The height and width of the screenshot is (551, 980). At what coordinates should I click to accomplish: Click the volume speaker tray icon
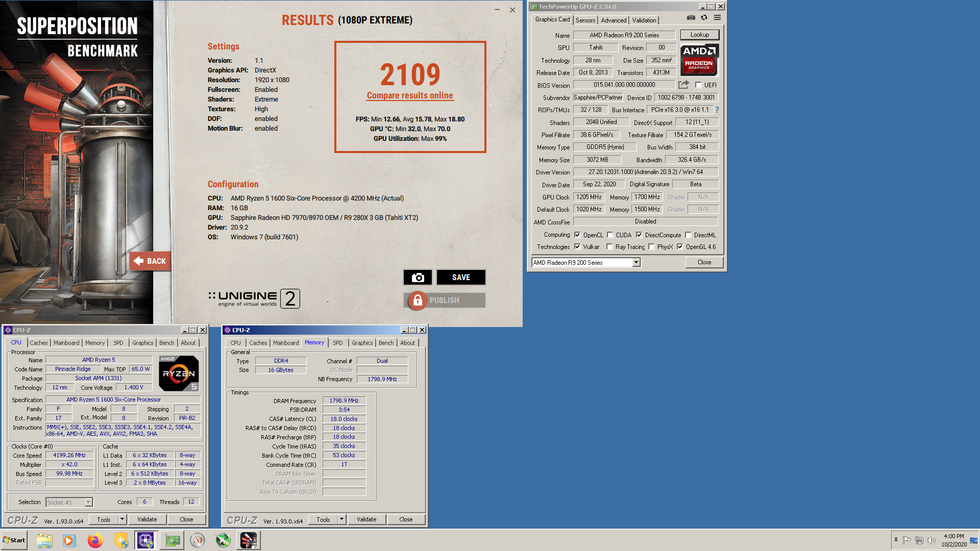click(x=932, y=540)
